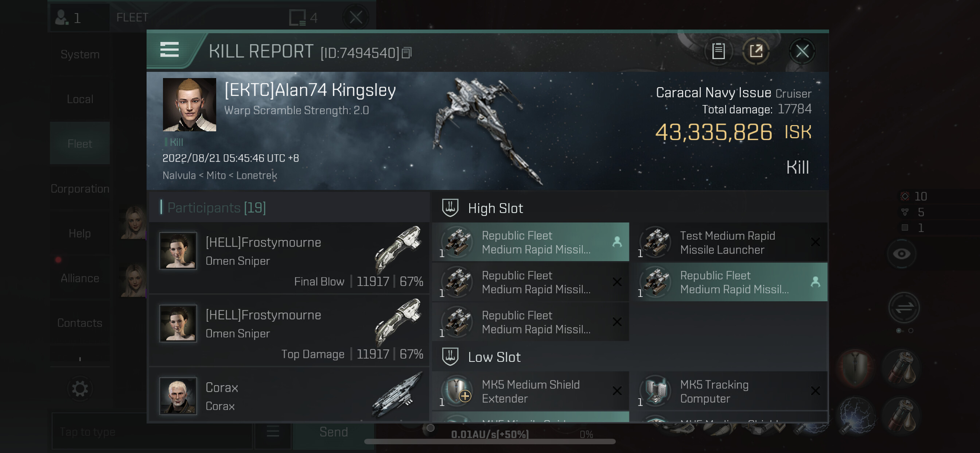Image resolution: width=980 pixels, height=453 pixels.
Task: Open chat channel list menu icon
Action: click(x=273, y=432)
